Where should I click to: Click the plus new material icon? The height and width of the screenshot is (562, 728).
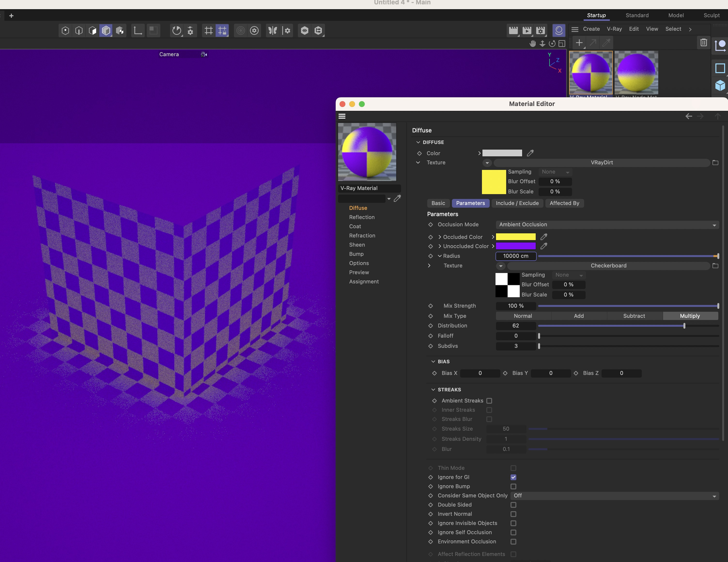click(579, 43)
